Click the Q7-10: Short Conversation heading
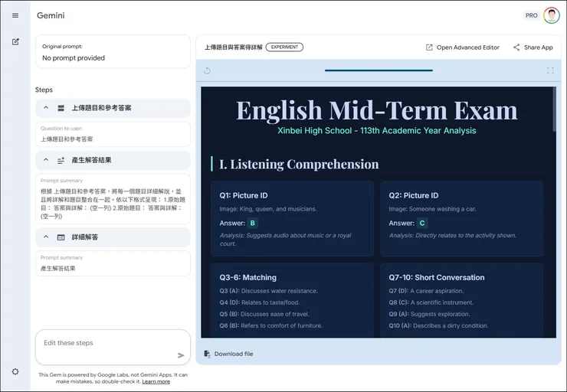This screenshot has width=567, height=392. point(437,277)
